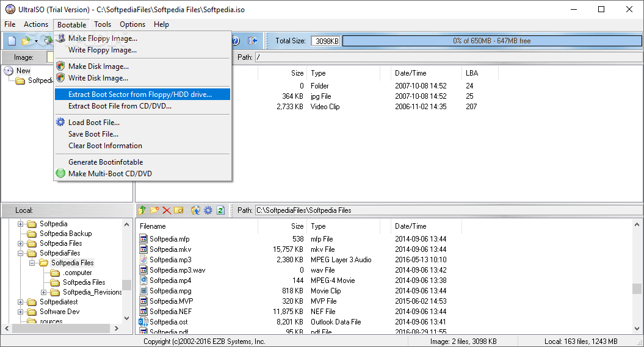Select Extract Boot Sector from Floppy/HDD drive

pos(142,95)
